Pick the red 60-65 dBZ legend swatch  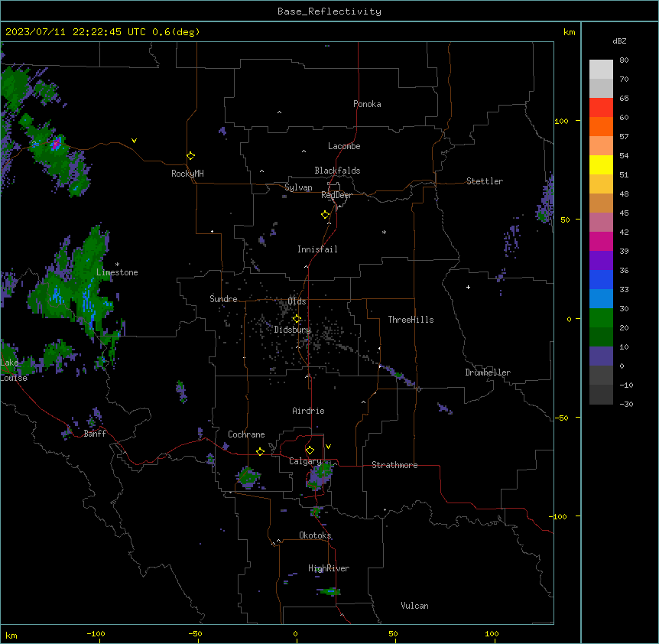click(x=601, y=108)
